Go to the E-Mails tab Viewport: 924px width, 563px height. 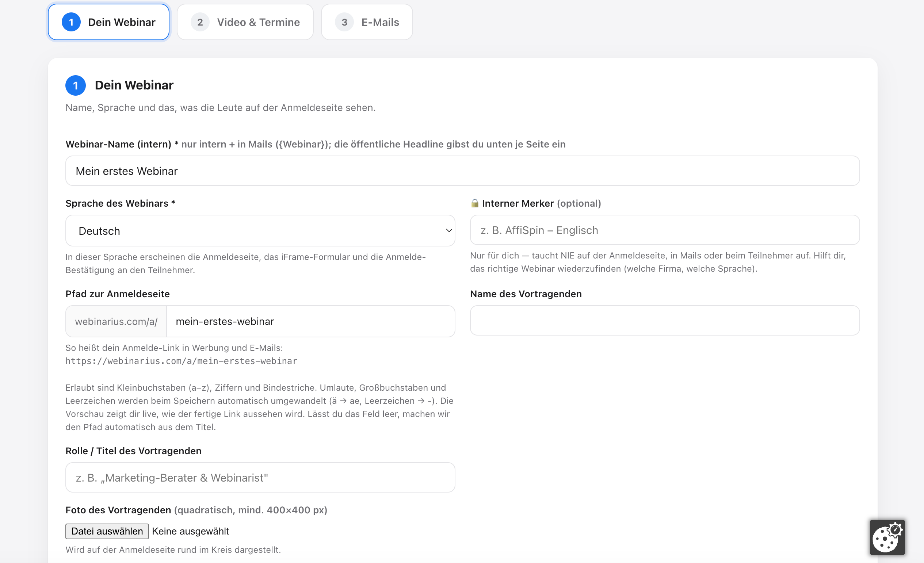[x=367, y=22]
